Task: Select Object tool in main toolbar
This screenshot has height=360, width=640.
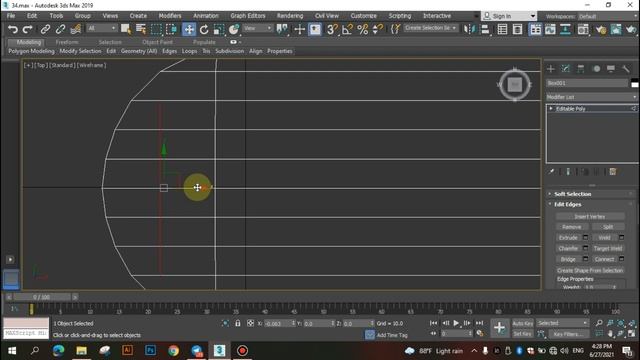Action: [x=126, y=29]
